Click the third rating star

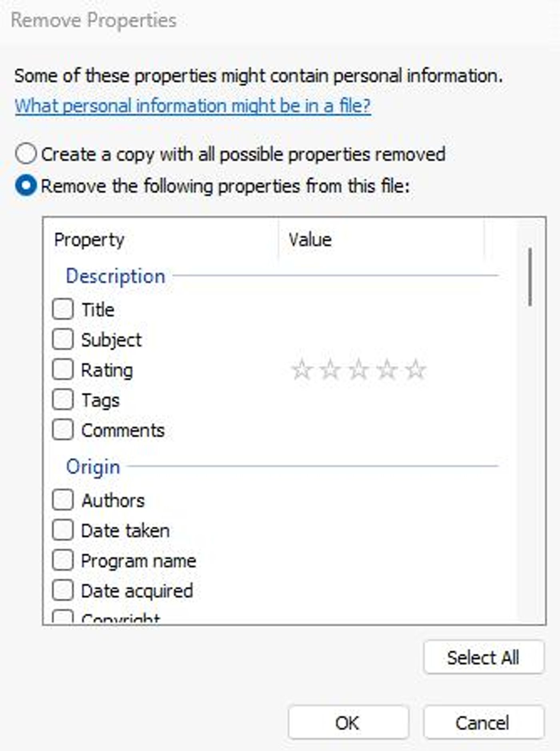point(359,369)
